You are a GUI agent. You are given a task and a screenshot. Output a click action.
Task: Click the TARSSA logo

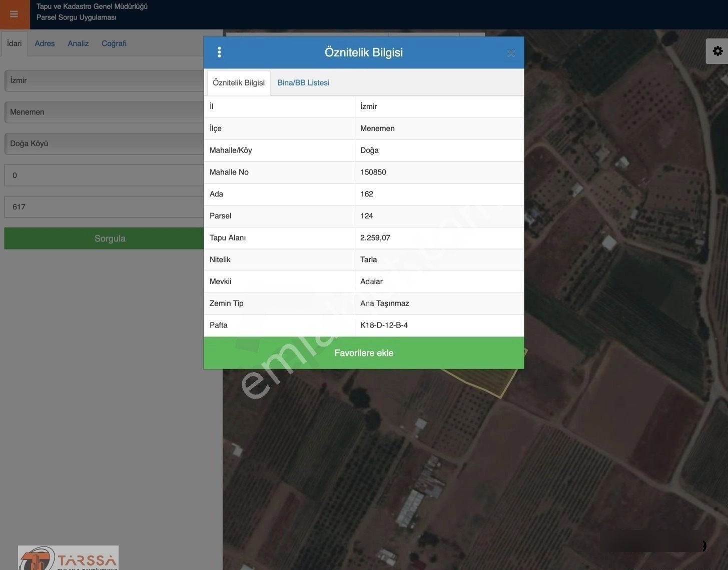pos(68,558)
